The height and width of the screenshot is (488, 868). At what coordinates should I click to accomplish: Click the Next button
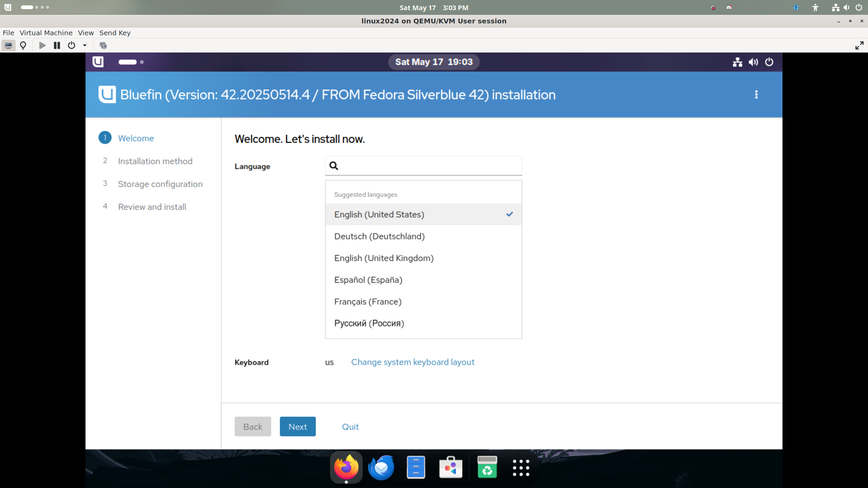pyautogui.click(x=297, y=427)
